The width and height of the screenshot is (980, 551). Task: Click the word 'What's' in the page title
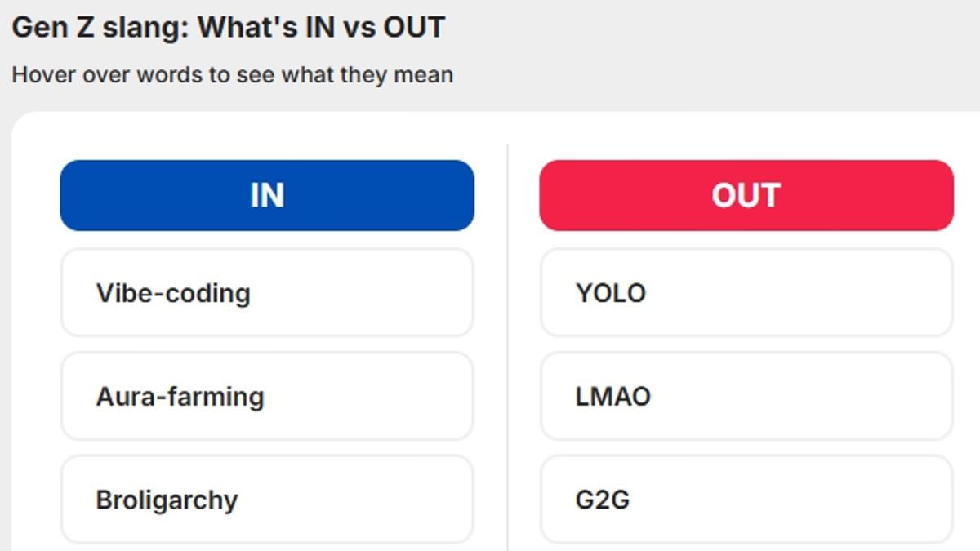click(245, 28)
